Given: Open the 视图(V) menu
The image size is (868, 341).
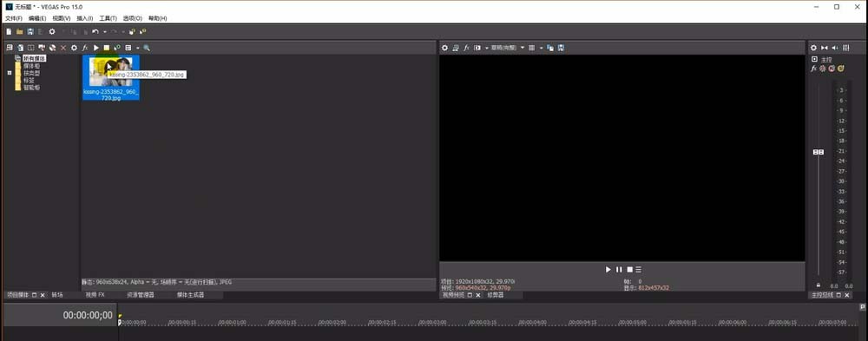Looking at the screenshot, I should (62, 18).
